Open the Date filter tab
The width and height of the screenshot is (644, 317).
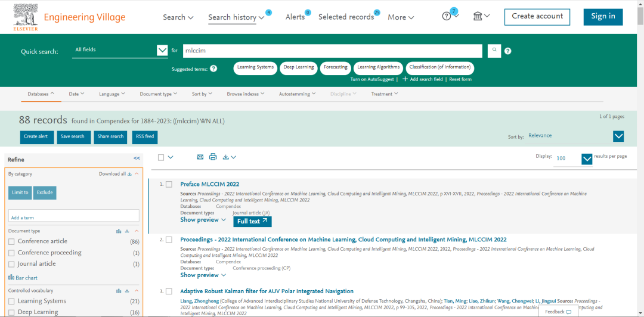tap(77, 94)
